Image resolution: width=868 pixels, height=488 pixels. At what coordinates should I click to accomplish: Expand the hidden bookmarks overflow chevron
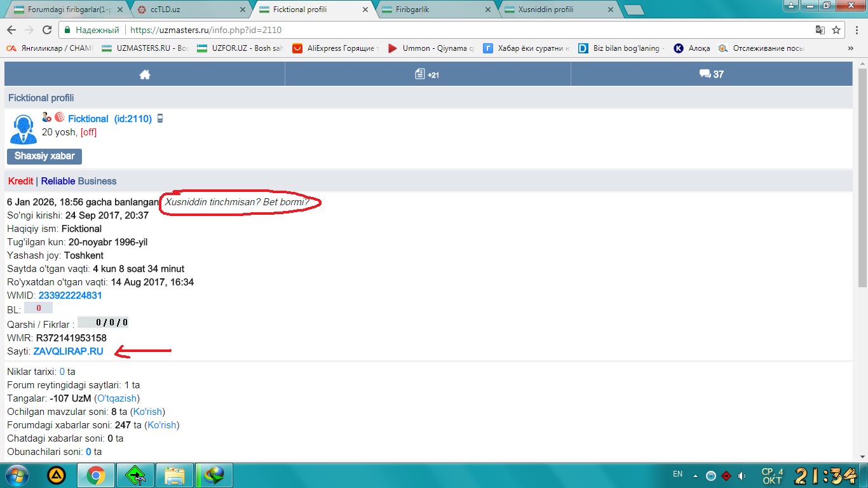(850, 48)
